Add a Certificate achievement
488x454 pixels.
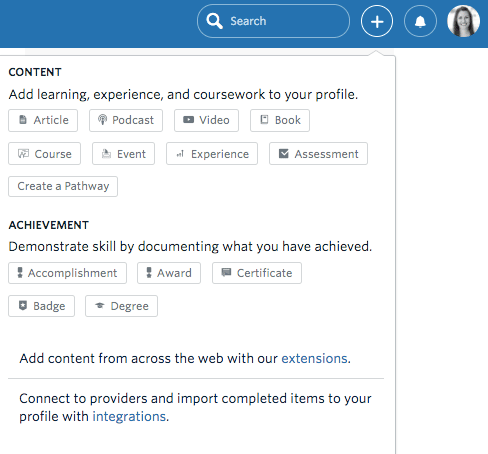coord(257,273)
